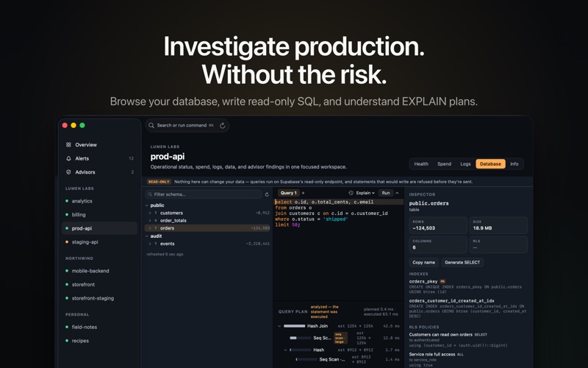This screenshot has width=588, height=368.
Task: Run the current query
Action: 385,193
